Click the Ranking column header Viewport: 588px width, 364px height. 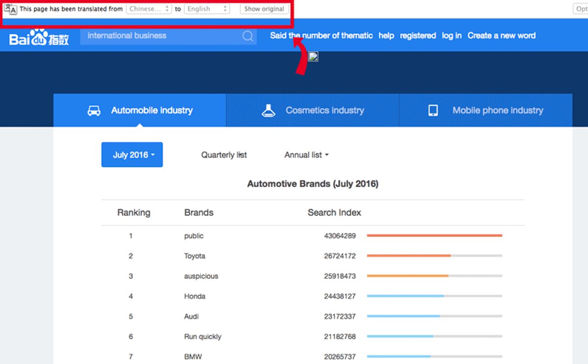134,213
